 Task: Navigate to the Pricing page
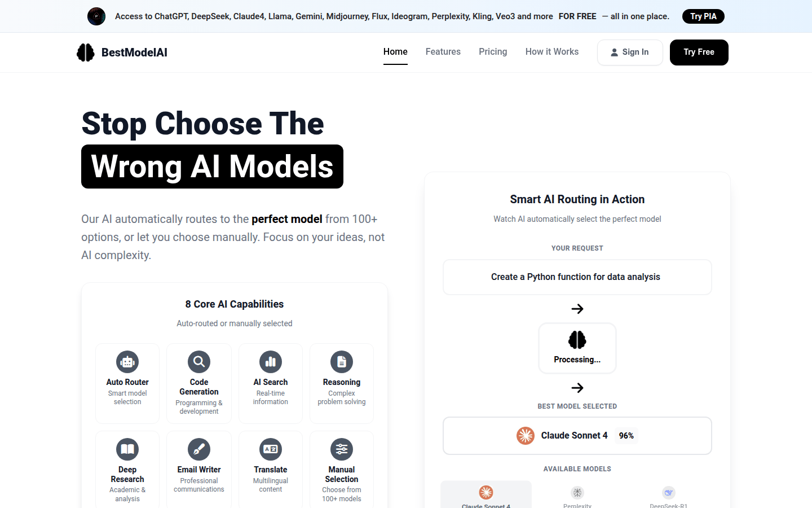click(493, 52)
